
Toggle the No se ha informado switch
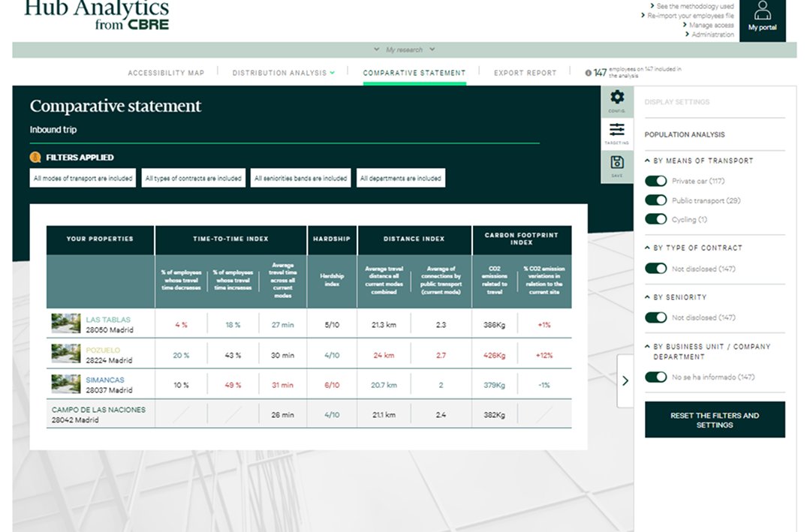pyautogui.click(x=655, y=377)
